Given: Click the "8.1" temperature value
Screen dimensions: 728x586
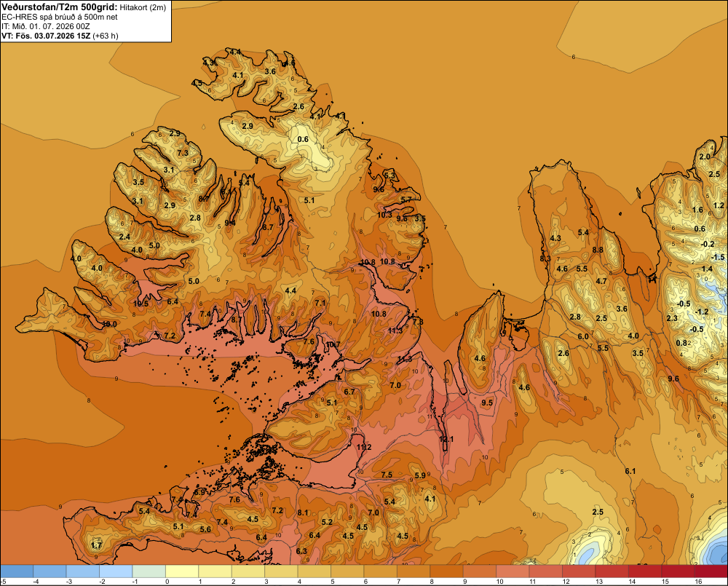Looking at the screenshot, I should click(x=303, y=513).
